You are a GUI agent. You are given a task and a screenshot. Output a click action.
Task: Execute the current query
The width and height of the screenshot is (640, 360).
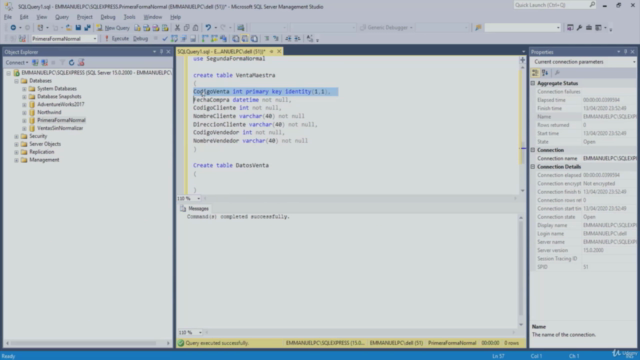(117, 38)
